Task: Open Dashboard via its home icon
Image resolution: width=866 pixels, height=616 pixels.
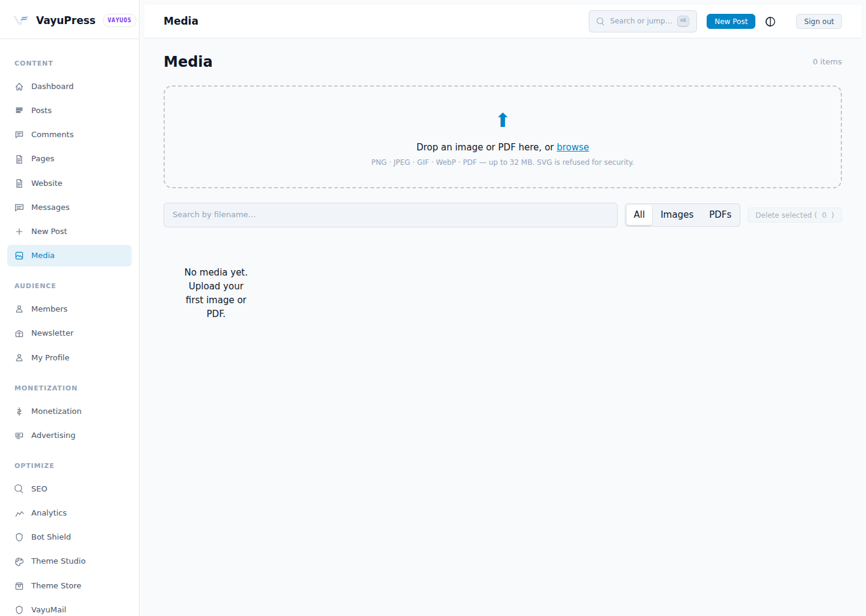Action: (19, 87)
